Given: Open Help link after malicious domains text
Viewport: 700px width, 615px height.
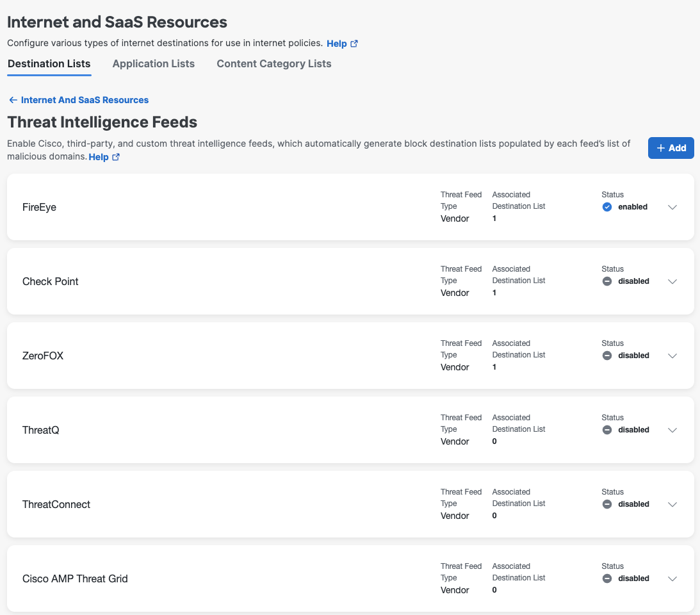Looking at the screenshot, I should point(99,157).
